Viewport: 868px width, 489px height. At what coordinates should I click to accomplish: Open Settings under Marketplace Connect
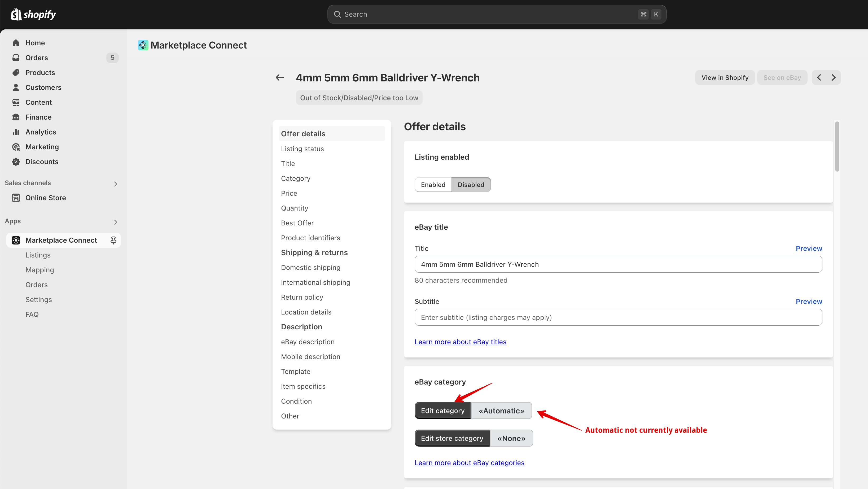pos(39,299)
